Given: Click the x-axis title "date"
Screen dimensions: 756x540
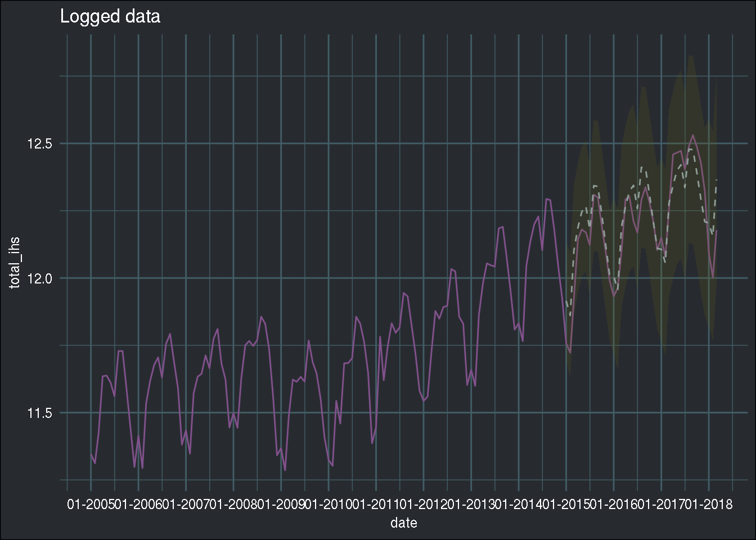Looking at the screenshot, I should point(403,523).
